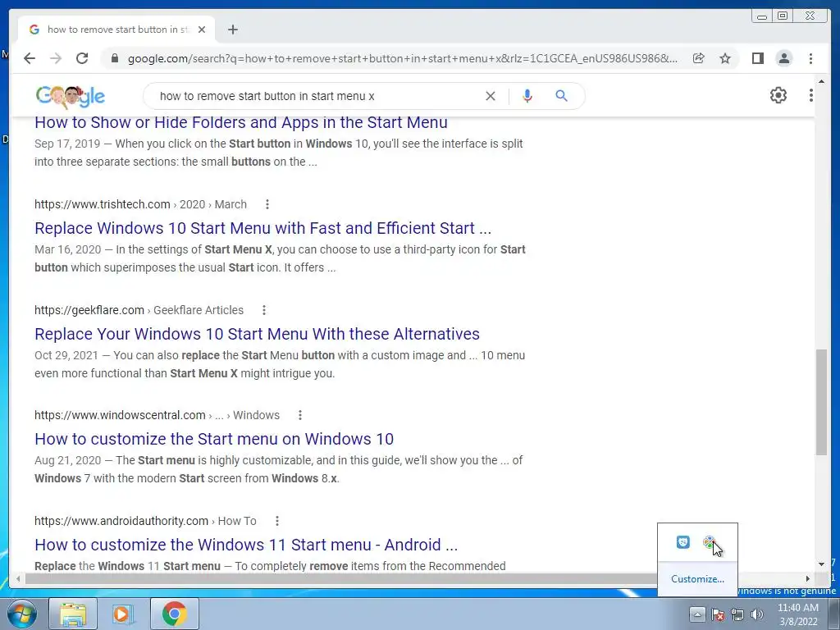
Task: Toggle the hidden tray icons arrow
Action: (x=697, y=614)
